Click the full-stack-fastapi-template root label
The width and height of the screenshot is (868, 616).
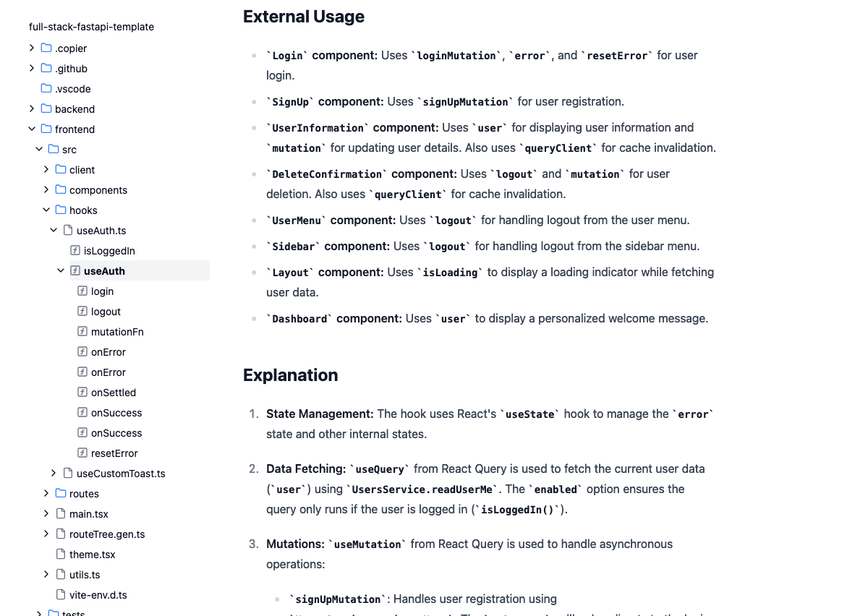pyautogui.click(x=91, y=27)
